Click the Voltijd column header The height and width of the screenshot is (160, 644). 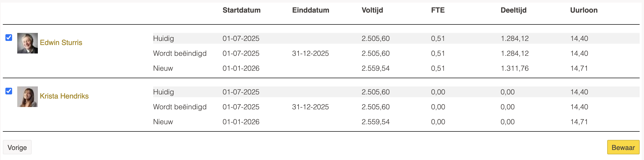point(372,10)
